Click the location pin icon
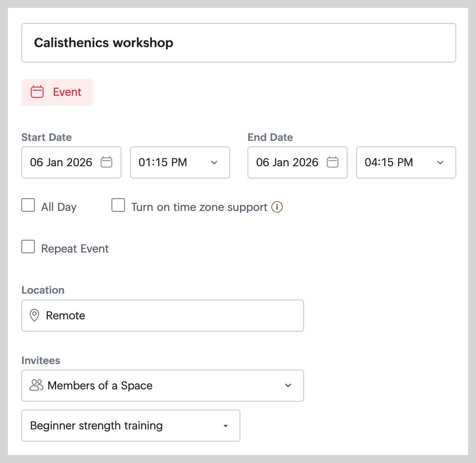Viewport: 476px width, 463px height. click(x=34, y=315)
